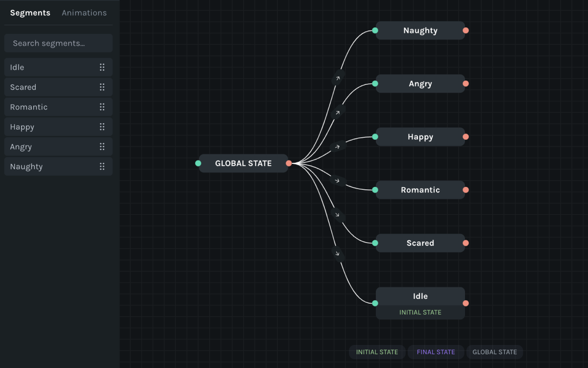Click the green input port of Scared node
The image size is (588, 368).
375,243
